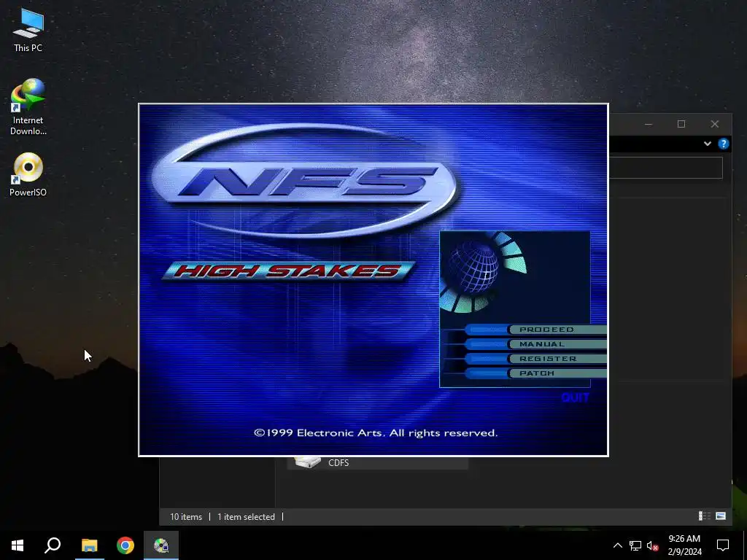Click QUIT in the NFS launcher
This screenshot has width=747, height=560.
pyautogui.click(x=575, y=397)
